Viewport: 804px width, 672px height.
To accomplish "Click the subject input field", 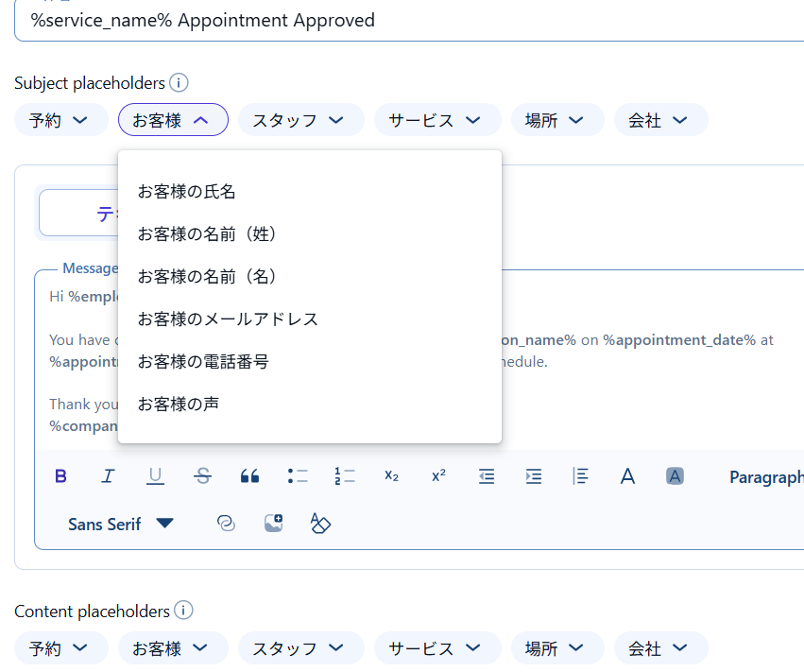I will (x=406, y=20).
